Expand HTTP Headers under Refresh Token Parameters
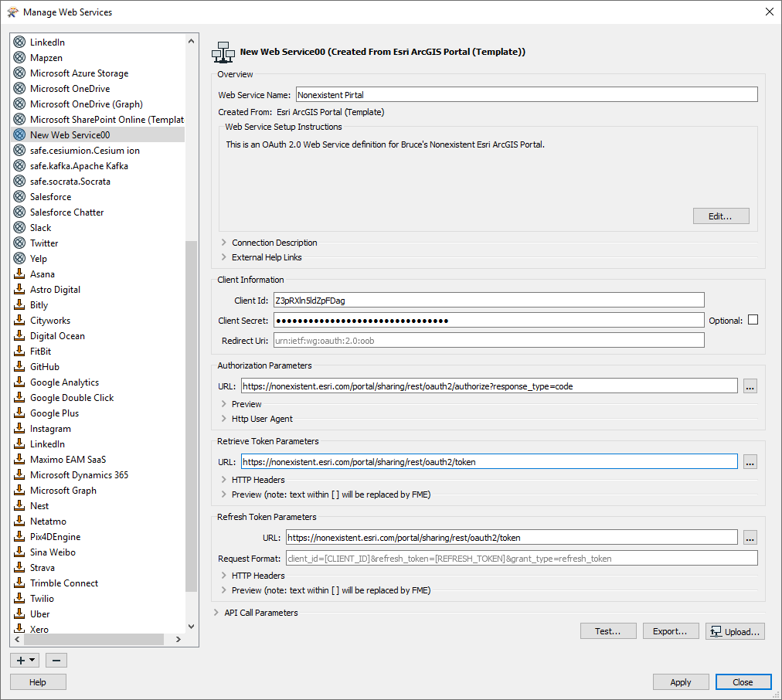The width and height of the screenshot is (782, 700). [224, 576]
